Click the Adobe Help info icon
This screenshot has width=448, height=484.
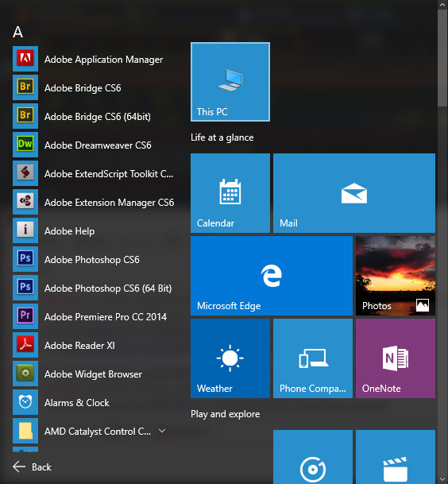coord(25,230)
